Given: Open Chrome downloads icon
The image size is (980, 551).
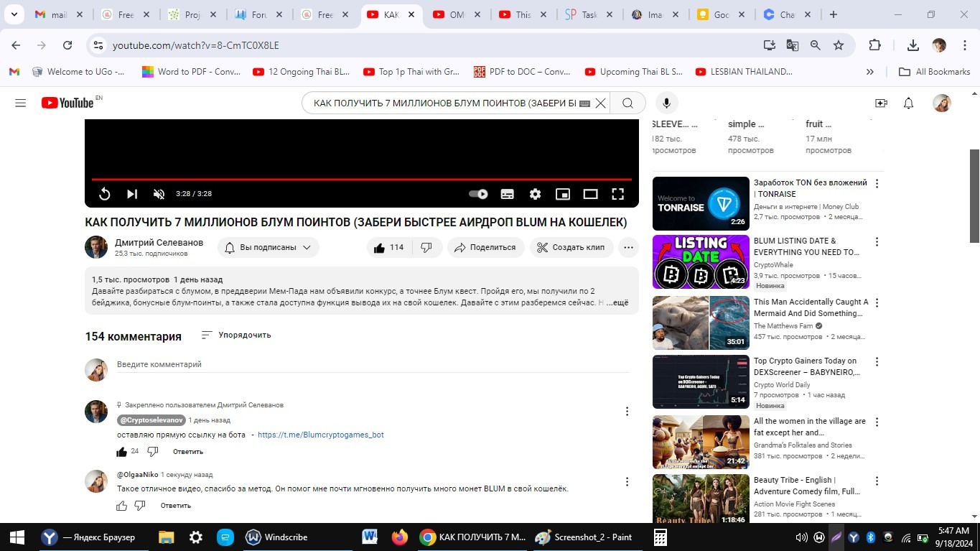Looking at the screenshot, I should [913, 45].
